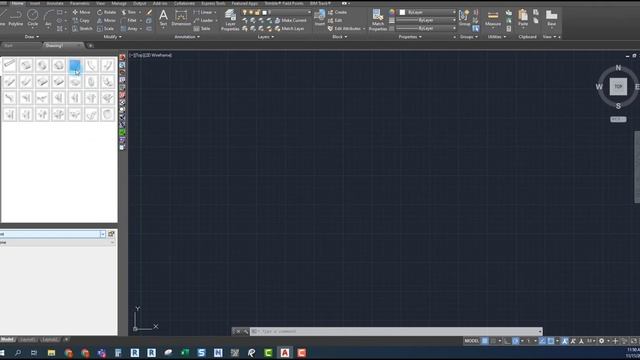This screenshot has height=360, width=640.
Task: Expand the Modify panel
Action: tap(112, 37)
